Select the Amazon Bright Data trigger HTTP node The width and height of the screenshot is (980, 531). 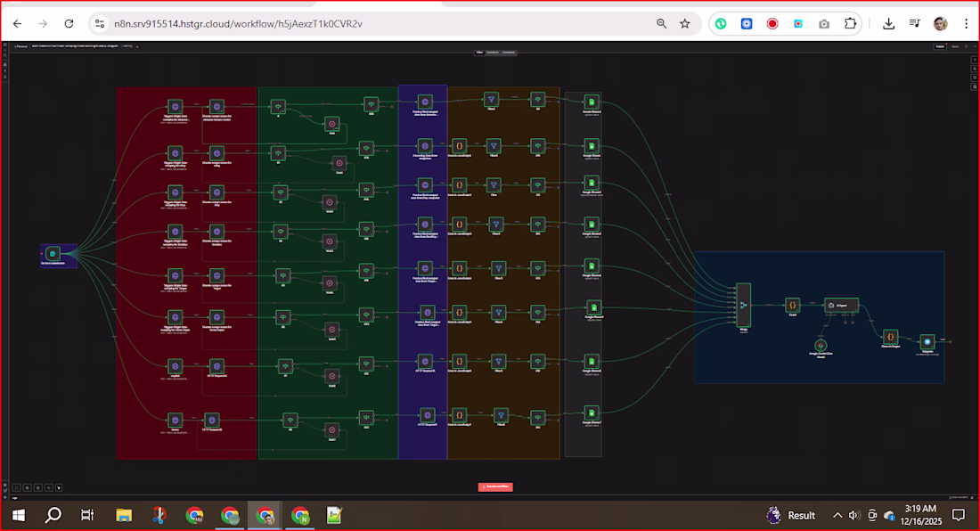tap(176, 107)
